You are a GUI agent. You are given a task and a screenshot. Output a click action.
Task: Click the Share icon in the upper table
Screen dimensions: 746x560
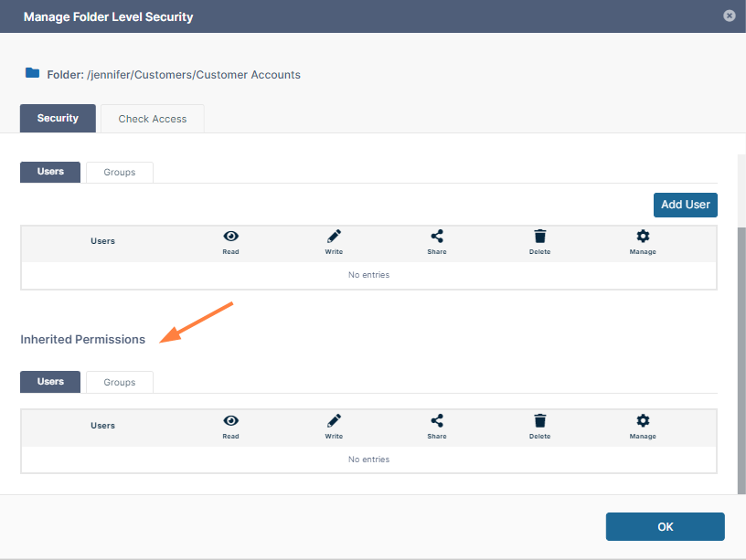tap(437, 236)
